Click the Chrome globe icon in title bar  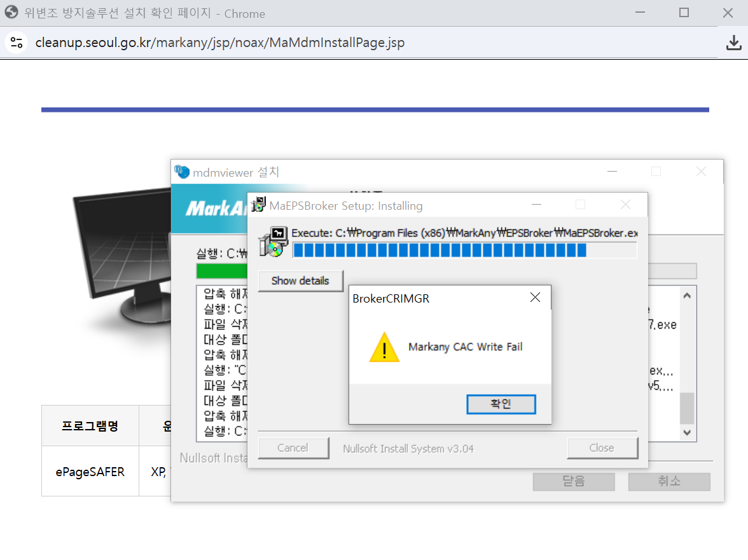click(11, 12)
